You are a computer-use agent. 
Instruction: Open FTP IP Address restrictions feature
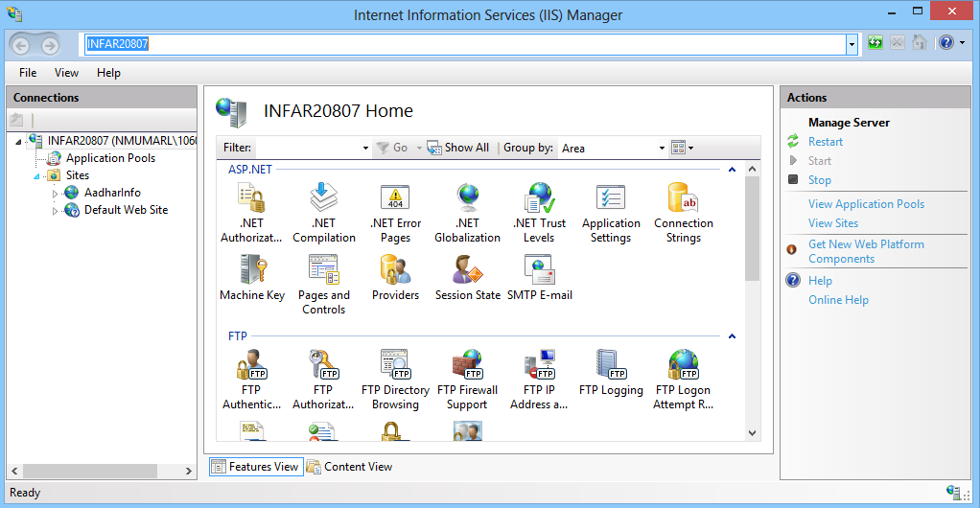(x=539, y=380)
